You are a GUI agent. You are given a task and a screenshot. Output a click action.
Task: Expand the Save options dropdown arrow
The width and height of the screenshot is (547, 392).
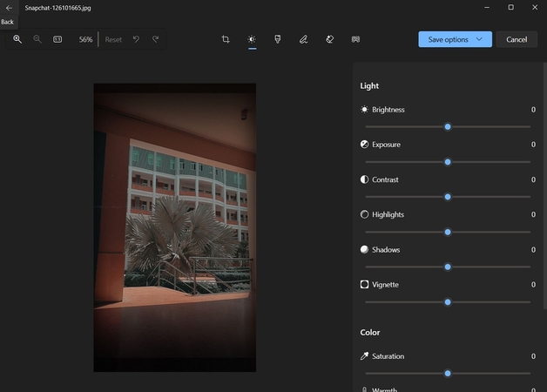coord(479,39)
